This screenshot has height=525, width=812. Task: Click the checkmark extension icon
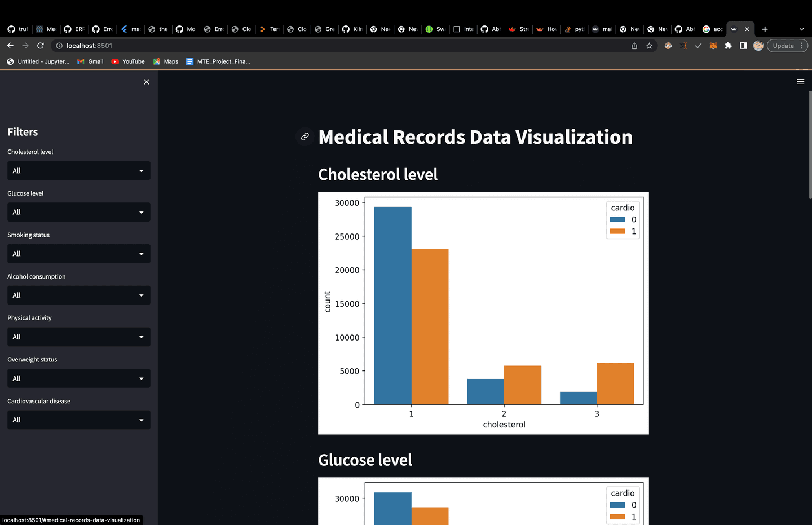coord(698,46)
